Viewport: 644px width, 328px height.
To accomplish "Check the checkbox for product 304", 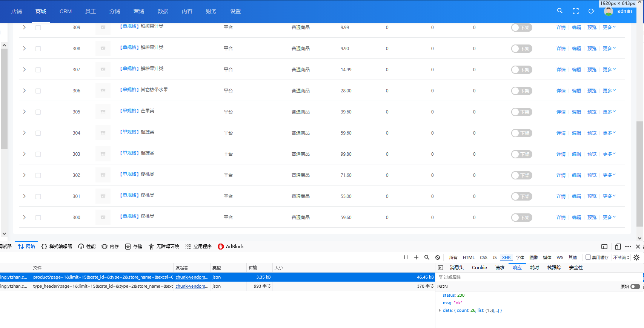I will pyautogui.click(x=38, y=133).
